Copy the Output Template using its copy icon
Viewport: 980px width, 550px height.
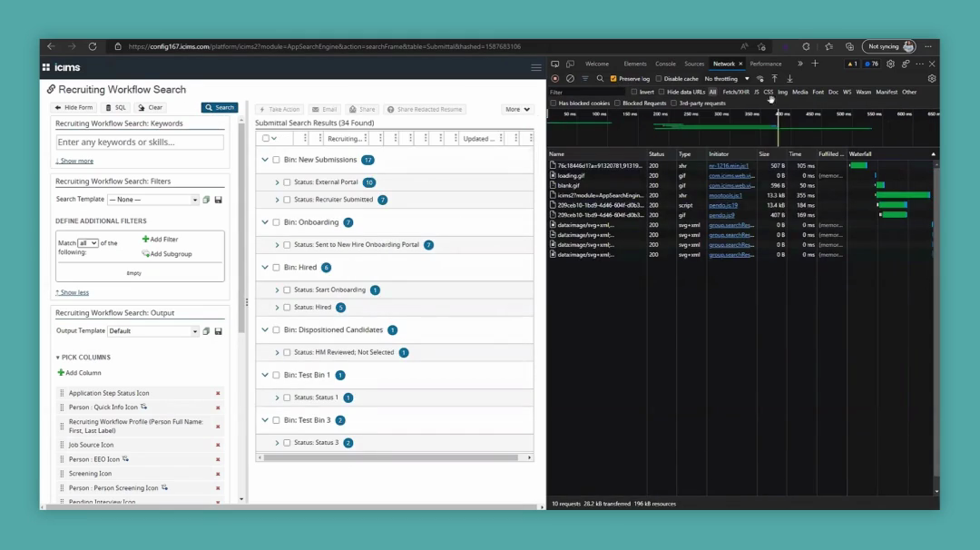click(x=206, y=331)
